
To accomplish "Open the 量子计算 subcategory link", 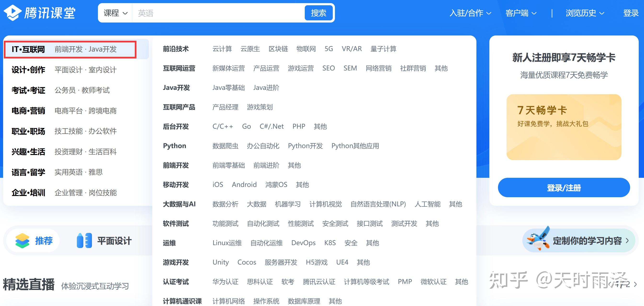I will (383, 49).
